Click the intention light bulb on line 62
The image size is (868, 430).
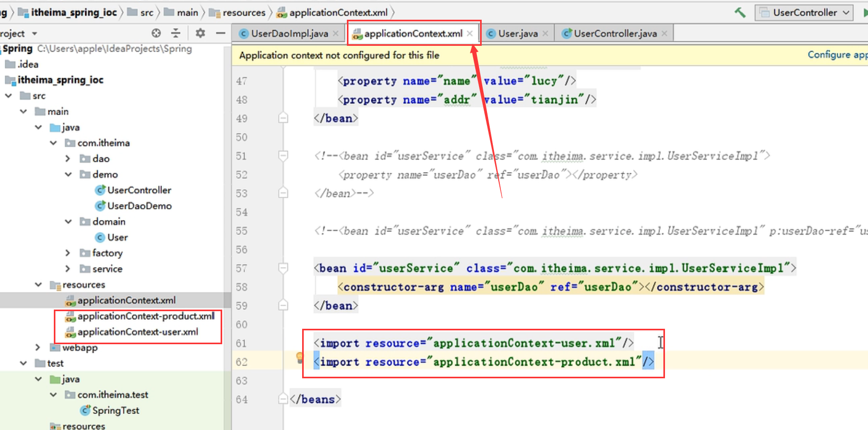(x=300, y=358)
